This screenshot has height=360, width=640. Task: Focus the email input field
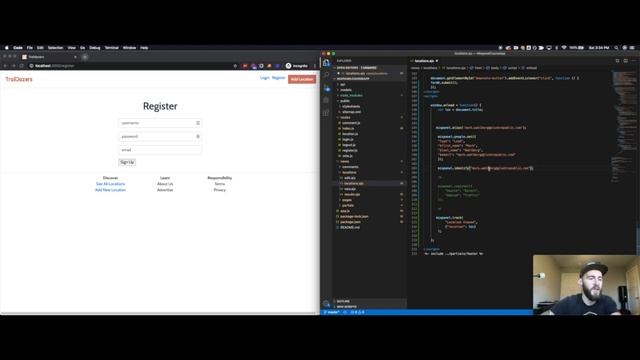(160, 150)
